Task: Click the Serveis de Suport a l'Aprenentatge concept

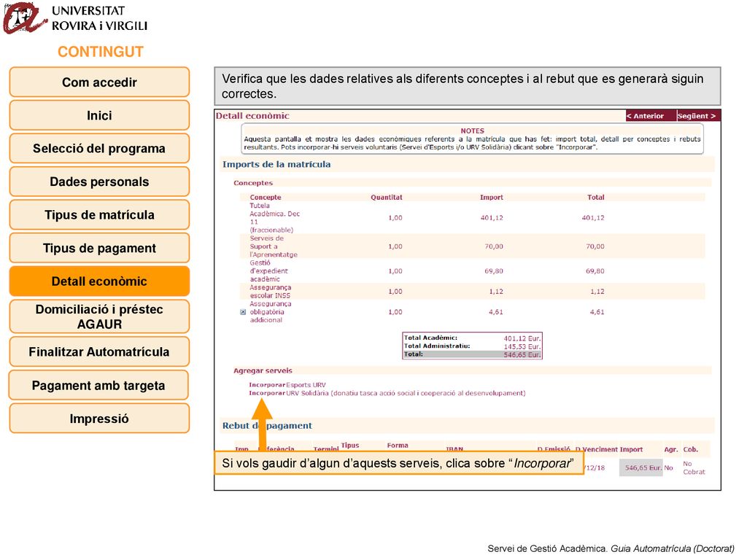Action: tap(274, 246)
